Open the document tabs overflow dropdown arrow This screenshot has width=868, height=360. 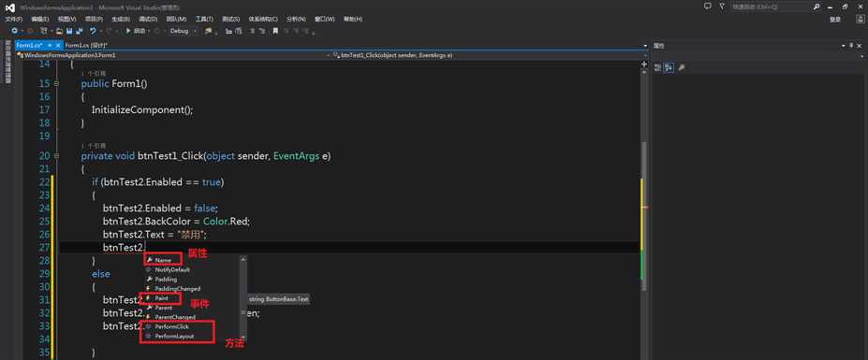pos(645,45)
